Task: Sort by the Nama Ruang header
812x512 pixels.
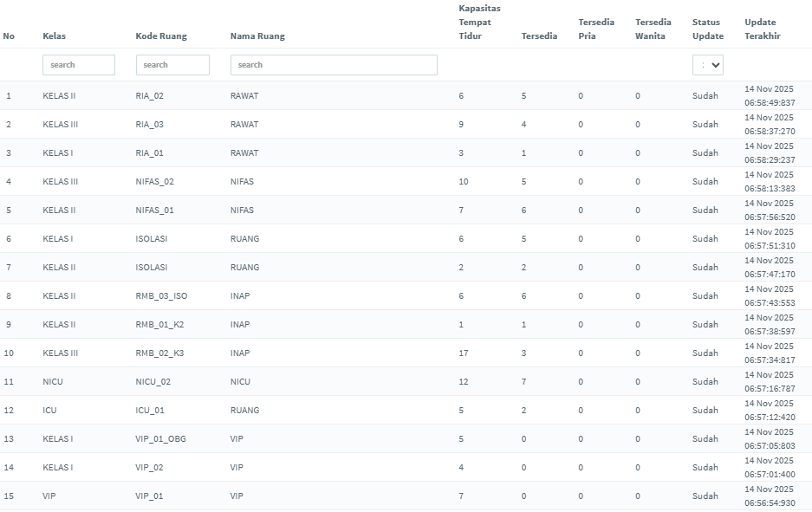Action: 257,36
